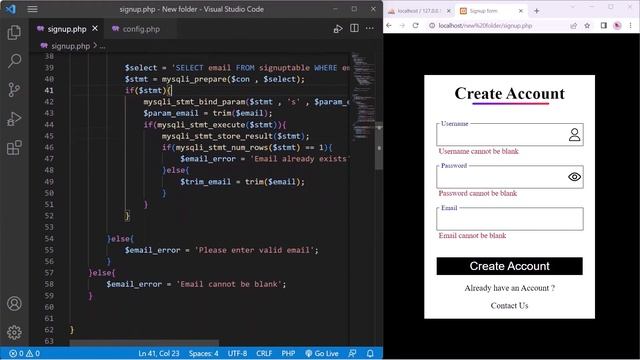The width and height of the screenshot is (640, 360).
Task: Click the browser address bar URL
Action: coord(485,26)
